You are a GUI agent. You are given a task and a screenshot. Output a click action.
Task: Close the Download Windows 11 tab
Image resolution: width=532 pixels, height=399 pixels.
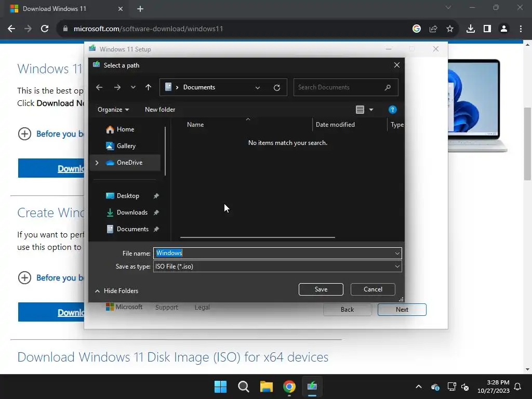[x=121, y=9]
